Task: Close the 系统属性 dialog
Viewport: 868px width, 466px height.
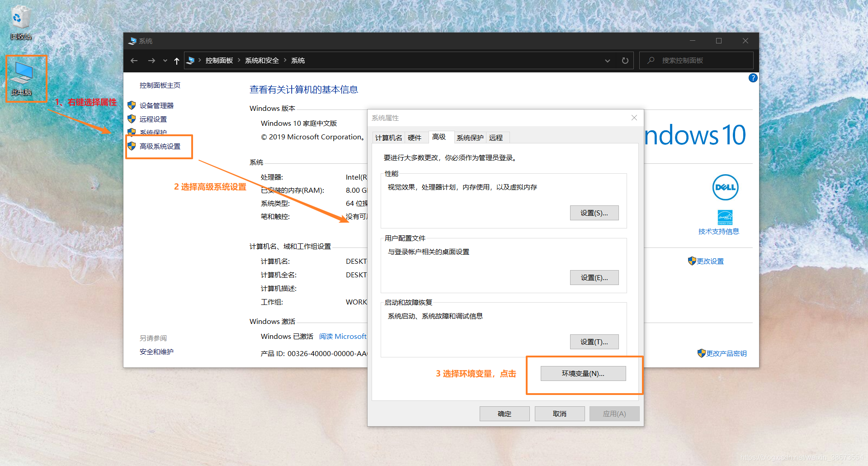Action: coord(634,118)
